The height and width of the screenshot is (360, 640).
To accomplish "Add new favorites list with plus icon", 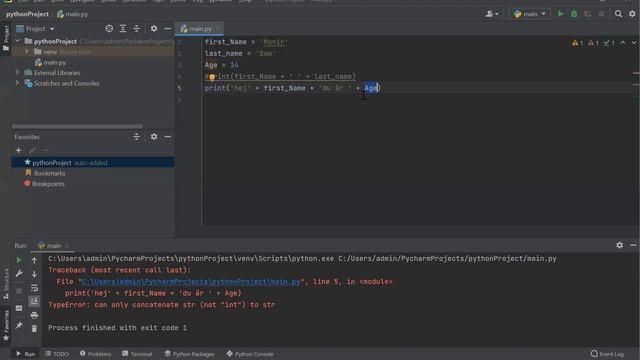I will [x=18, y=150].
